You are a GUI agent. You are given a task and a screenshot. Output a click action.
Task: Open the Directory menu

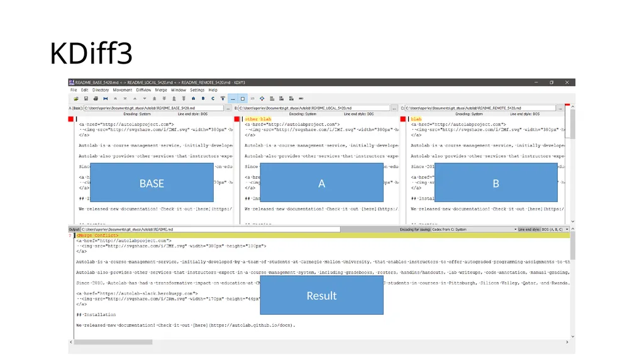pos(101,89)
